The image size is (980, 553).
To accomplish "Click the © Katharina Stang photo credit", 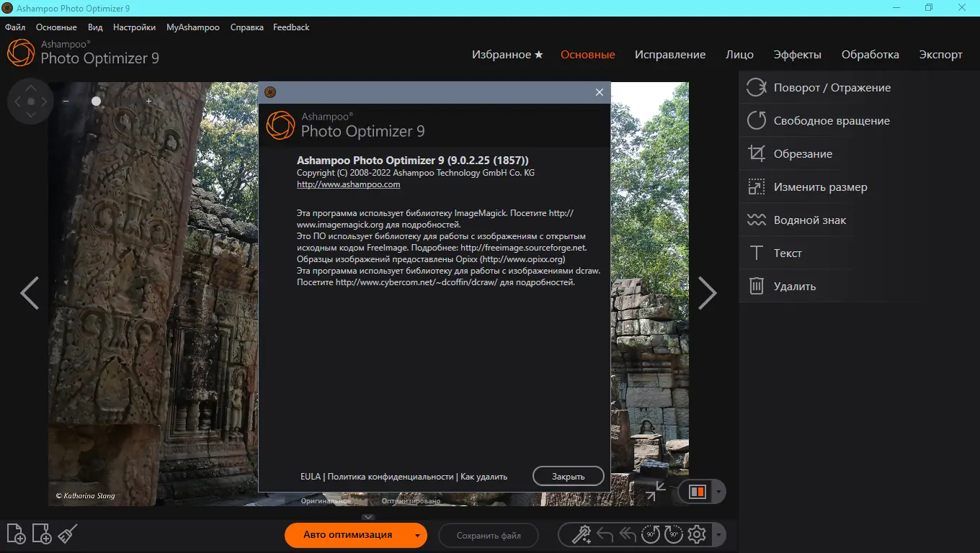I will [85, 495].
